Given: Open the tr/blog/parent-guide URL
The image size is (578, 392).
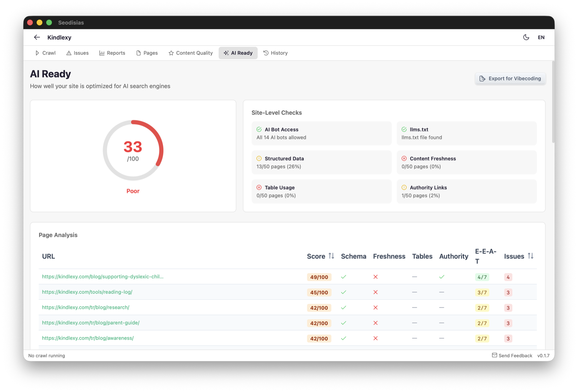Looking at the screenshot, I should tap(91, 323).
